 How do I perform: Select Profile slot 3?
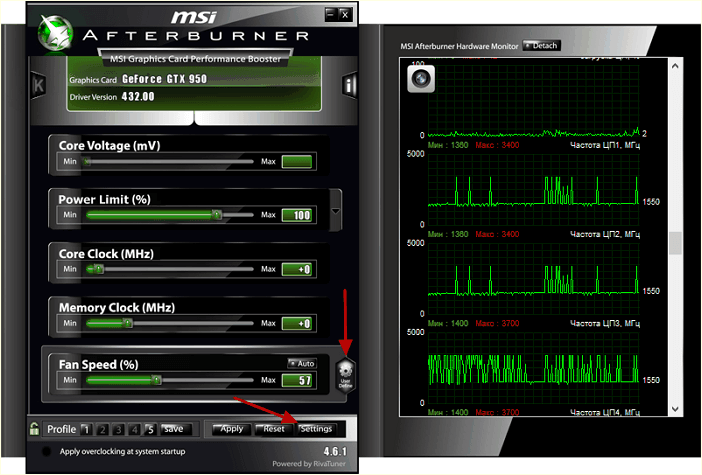pos(119,429)
